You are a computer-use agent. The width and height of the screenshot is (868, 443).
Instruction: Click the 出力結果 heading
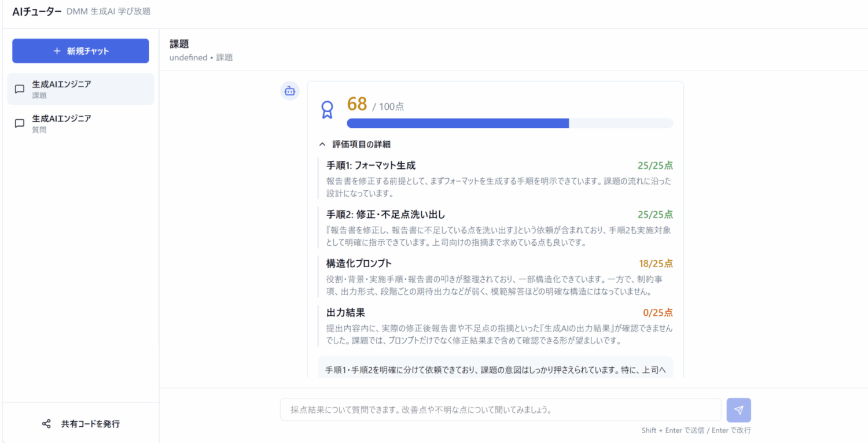click(345, 313)
